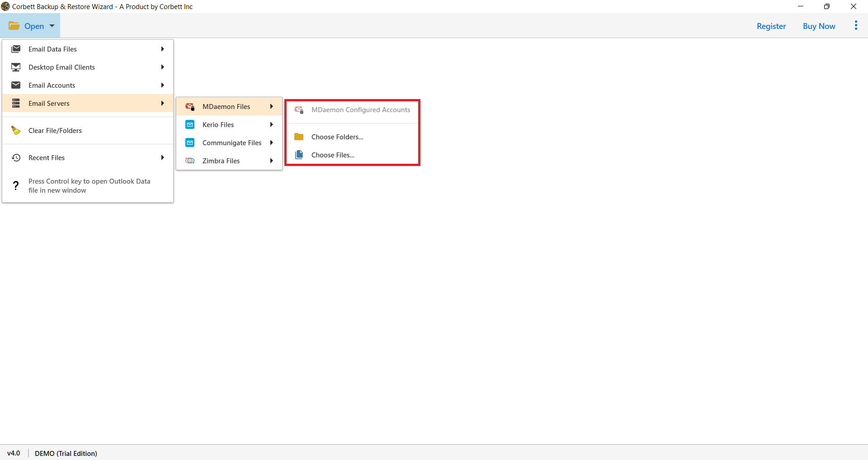868x460 pixels.
Task: Click the question mark help icon
Action: [16, 185]
